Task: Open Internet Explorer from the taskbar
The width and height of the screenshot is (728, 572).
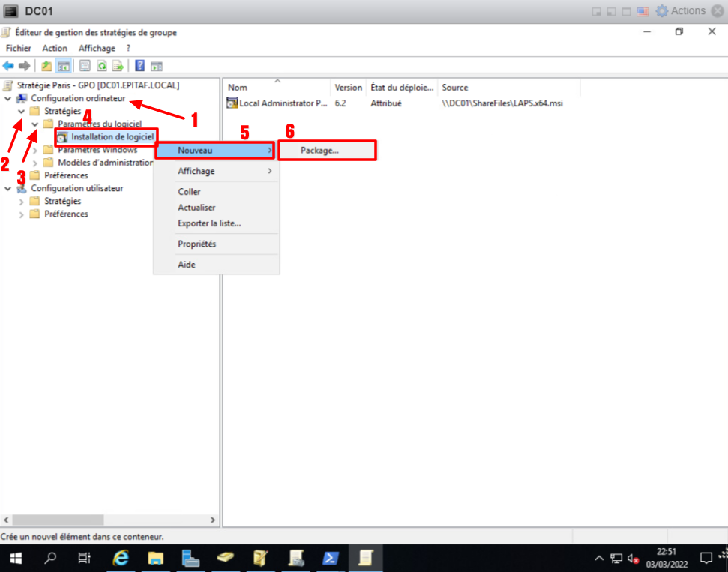Action: coord(120,558)
